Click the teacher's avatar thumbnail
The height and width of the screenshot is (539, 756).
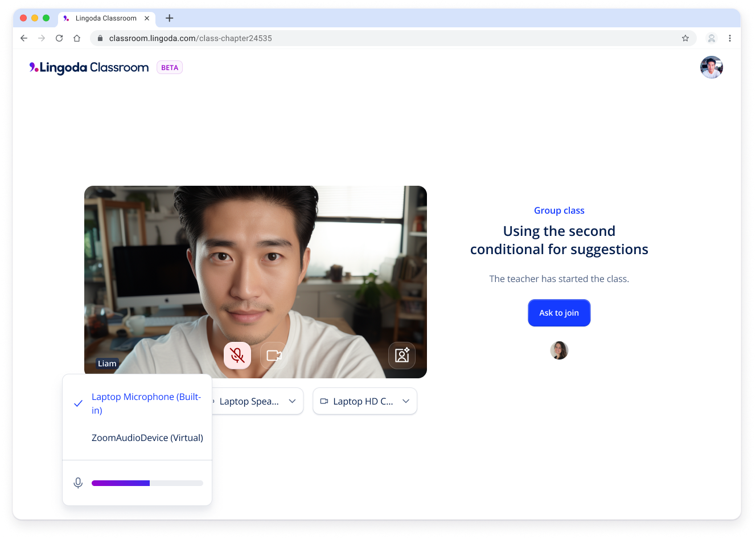(559, 350)
